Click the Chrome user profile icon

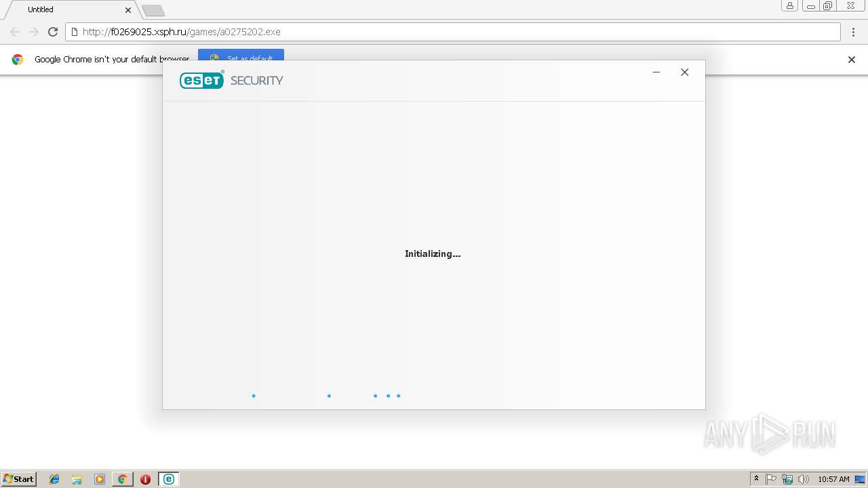pos(790,6)
